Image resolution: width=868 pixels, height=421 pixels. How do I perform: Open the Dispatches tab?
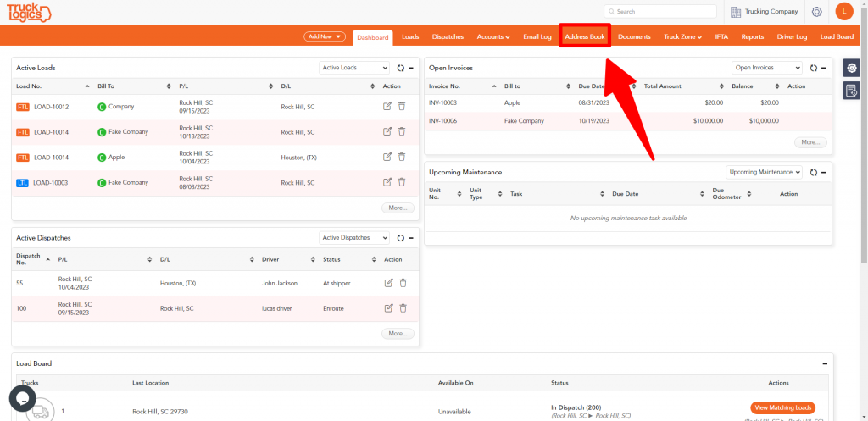click(x=448, y=37)
